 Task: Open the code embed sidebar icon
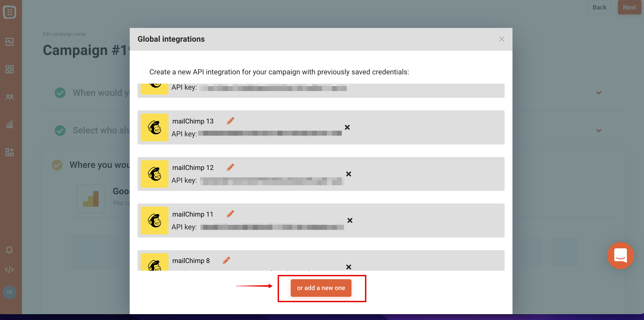[x=9, y=270]
